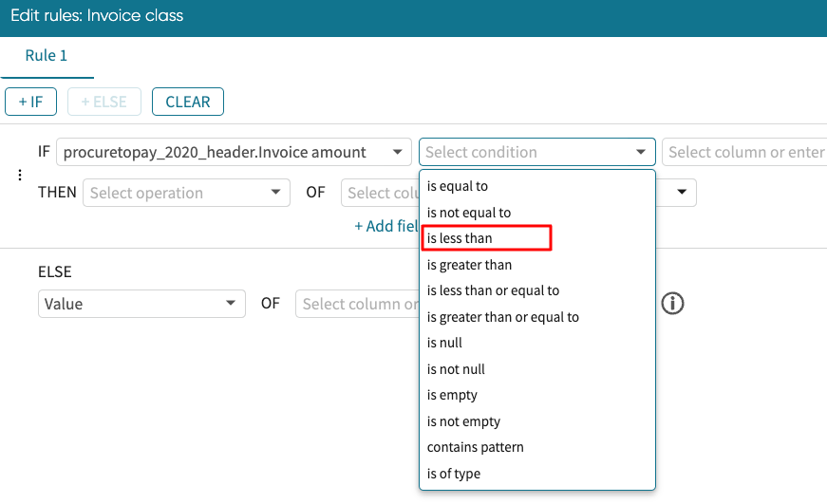Select the 'contains pattern' option
The width and height of the screenshot is (827, 504).
pyautogui.click(x=475, y=447)
